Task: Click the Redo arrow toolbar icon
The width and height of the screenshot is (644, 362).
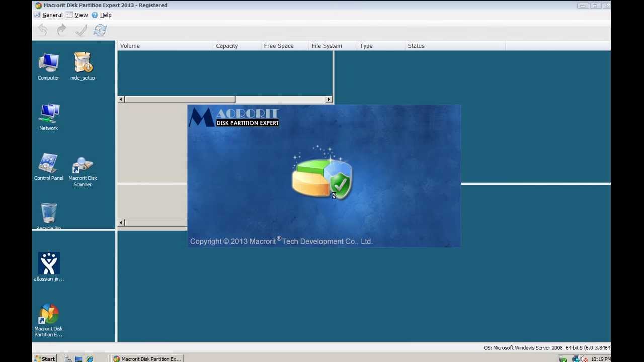Action: click(61, 30)
